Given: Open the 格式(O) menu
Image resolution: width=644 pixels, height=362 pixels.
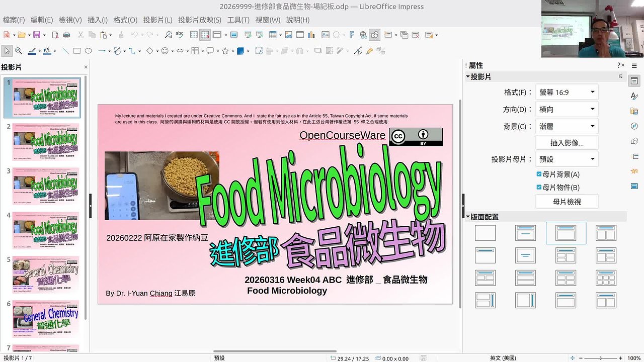Looking at the screenshot, I should (x=125, y=20).
